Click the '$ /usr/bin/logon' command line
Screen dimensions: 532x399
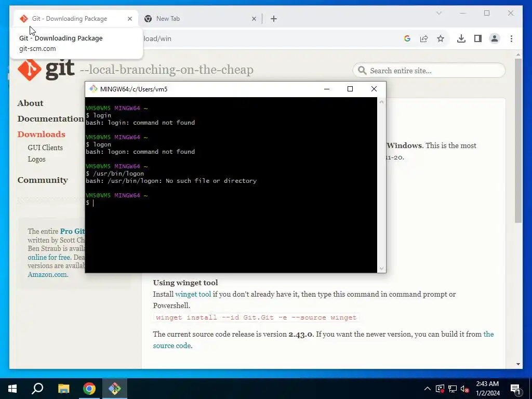[x=115, y=174]
